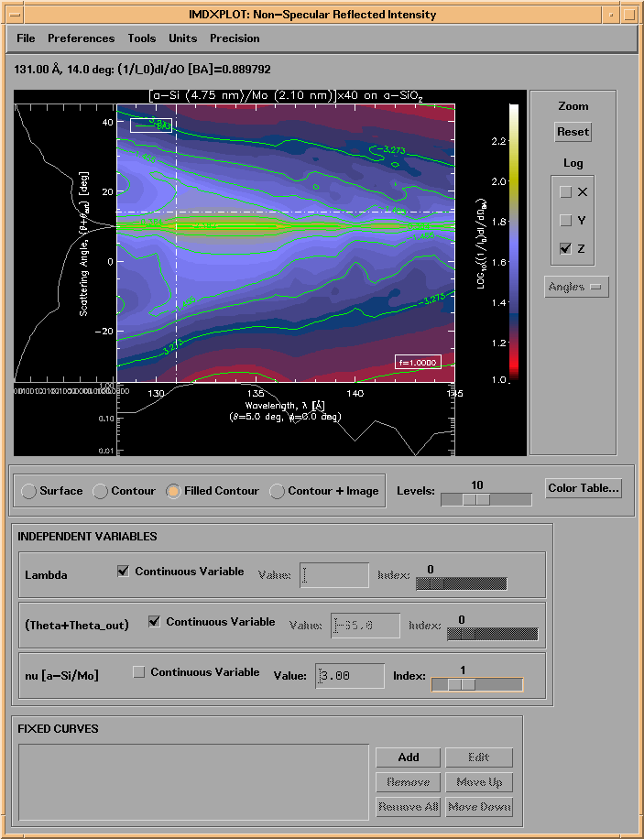Adjust the (Theta+Theta_out) Index slider
Image resolution: width=644 pixels, height=839 pixels.
click(493, 634)
